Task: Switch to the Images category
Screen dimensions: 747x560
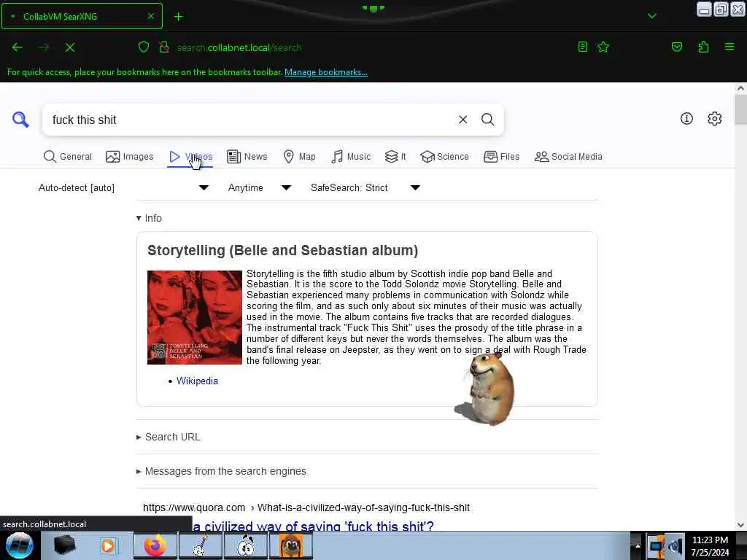Action: coord(130,157)
